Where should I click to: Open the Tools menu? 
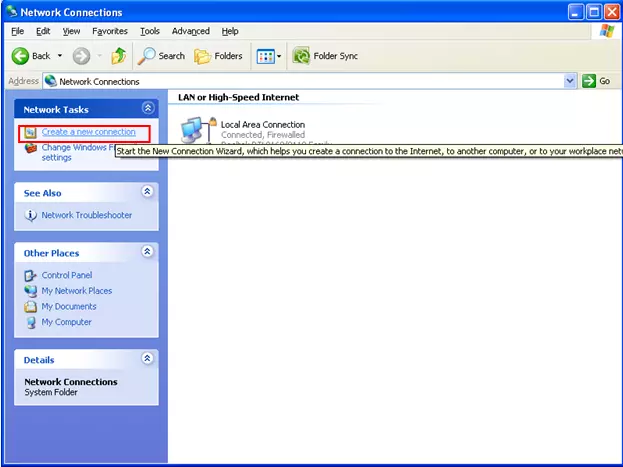pos(150,31)
